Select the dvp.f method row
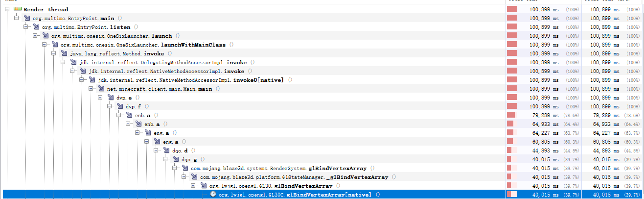This screenshot has width=644, height=199. 322,106
